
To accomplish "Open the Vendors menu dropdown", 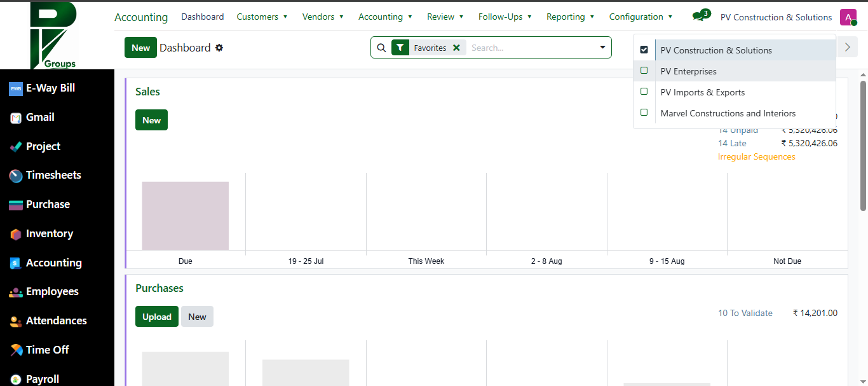I will click(323, 17).
